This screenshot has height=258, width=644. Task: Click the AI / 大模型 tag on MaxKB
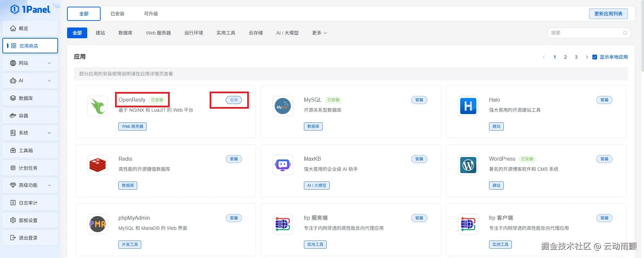317,186
